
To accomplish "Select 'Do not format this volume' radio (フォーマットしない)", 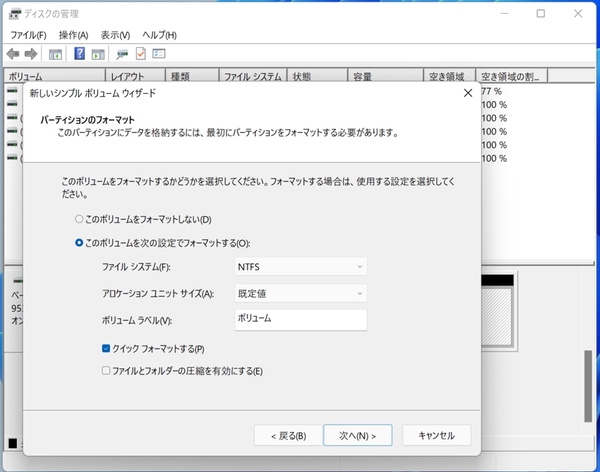I will (79, 219).
